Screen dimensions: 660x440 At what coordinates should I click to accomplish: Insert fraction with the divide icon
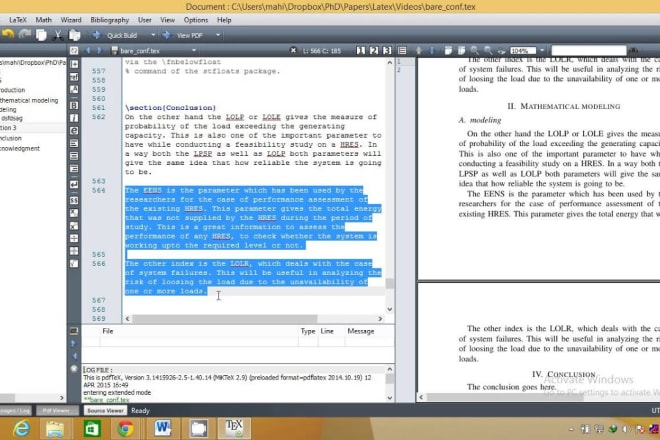(x=74, y=238)
